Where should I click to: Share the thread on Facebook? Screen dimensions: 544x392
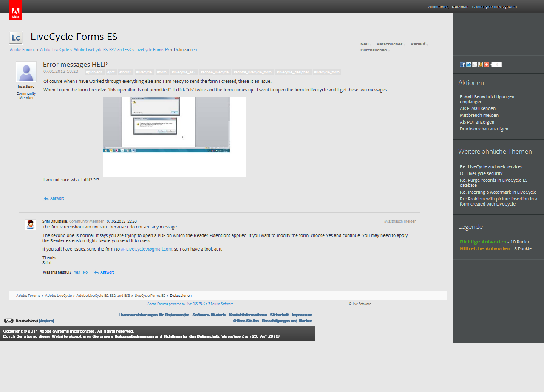pyautogui.click(x=462, y=65)
